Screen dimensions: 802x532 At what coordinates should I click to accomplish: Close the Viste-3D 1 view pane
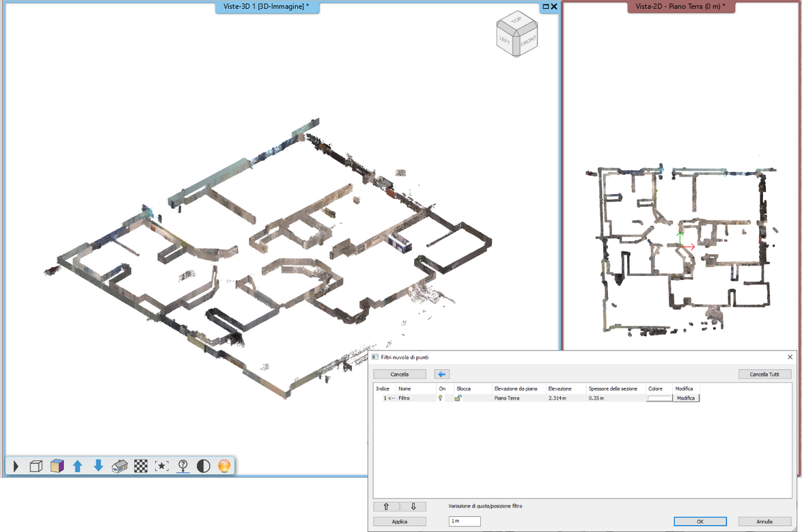554,7
